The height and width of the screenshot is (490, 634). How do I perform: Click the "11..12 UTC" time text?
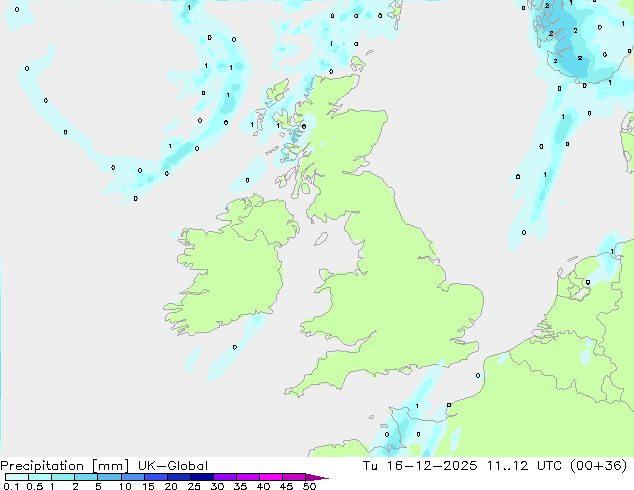pyautogui.click(x=524, y=466)
